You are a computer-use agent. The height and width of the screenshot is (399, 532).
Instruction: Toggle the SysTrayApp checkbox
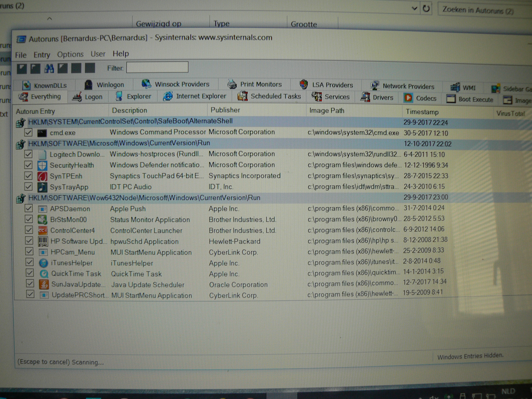click(x=28, y=187)
